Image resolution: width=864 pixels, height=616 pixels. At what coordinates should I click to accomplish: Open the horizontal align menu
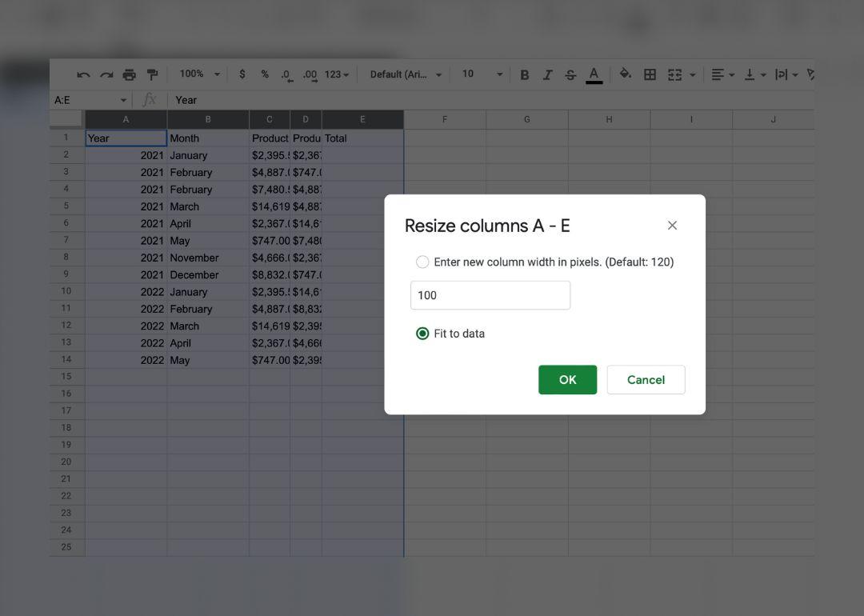722,74
